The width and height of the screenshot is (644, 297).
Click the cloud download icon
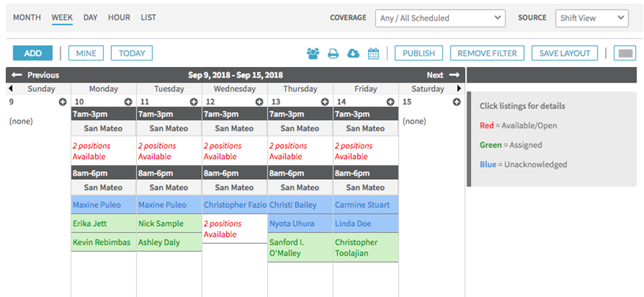pyautogui.click(x=353, y=53)
